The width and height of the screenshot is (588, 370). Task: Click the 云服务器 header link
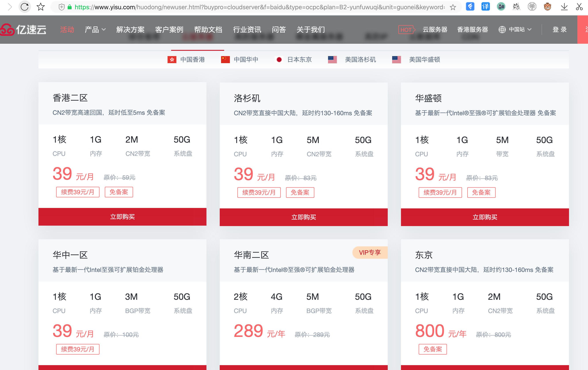click(x=435, y=30)
